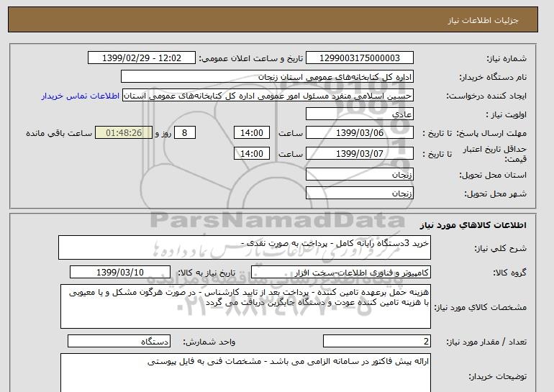Click the واحد شمارش label

pos(209,342)
